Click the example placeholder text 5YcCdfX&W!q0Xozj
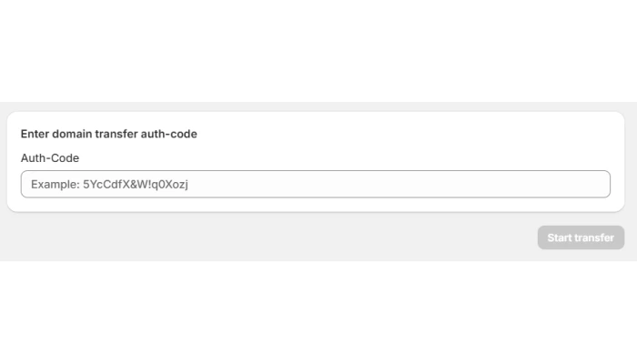 136,185
